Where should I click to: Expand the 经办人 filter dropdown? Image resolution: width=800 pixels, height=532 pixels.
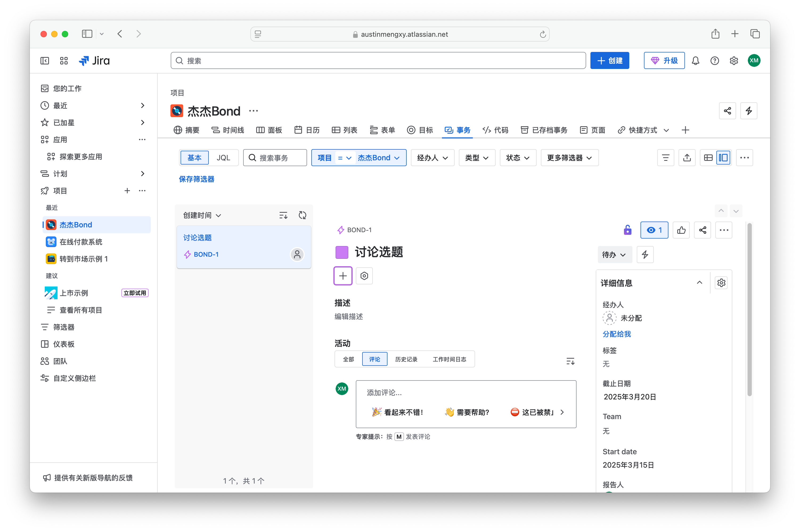pyautogui.click(x=432, y=158)
